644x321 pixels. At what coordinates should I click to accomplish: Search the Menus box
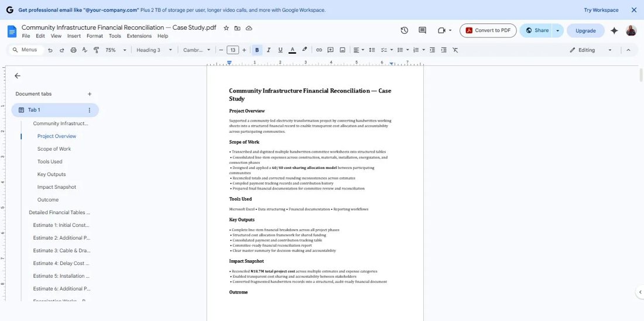25,50
